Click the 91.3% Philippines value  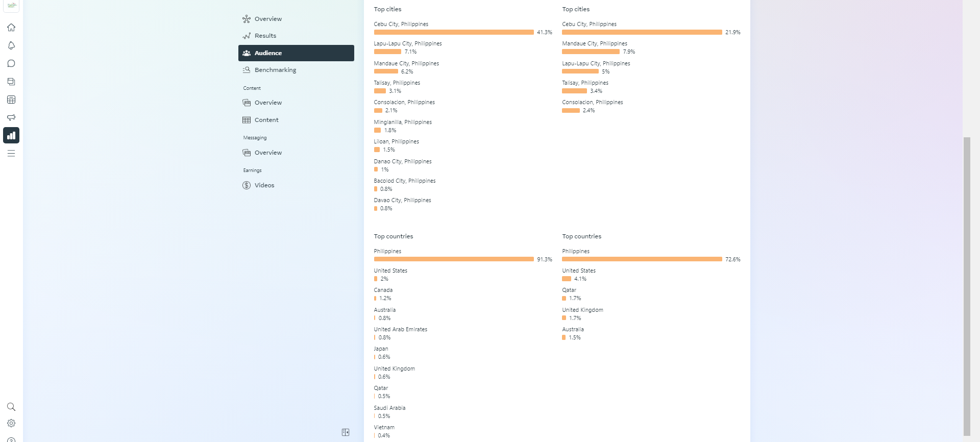pyautogui.click(x=545, y=259)
